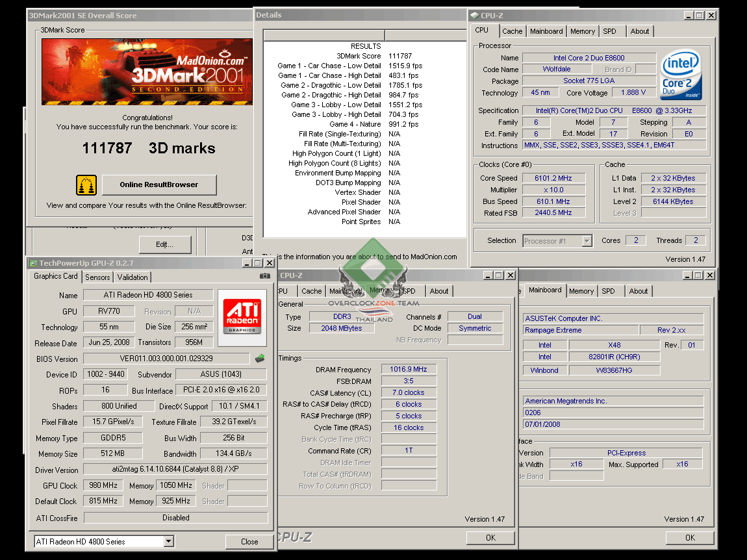Click the 111787 3D marks score text
Image resolution: width=747 pixels, height=560 pixels.
[x=149, y=148]
